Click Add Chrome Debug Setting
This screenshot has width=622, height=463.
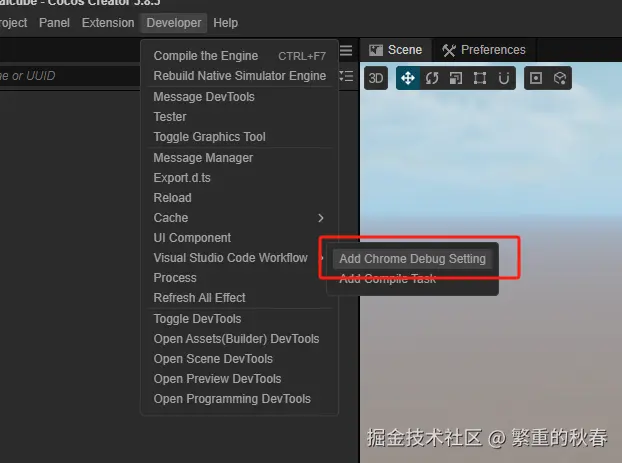click(412, 259)
